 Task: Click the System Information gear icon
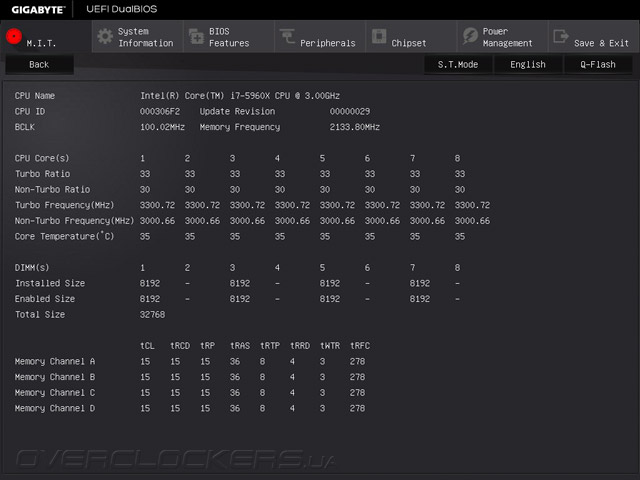[x=105, y=37]
